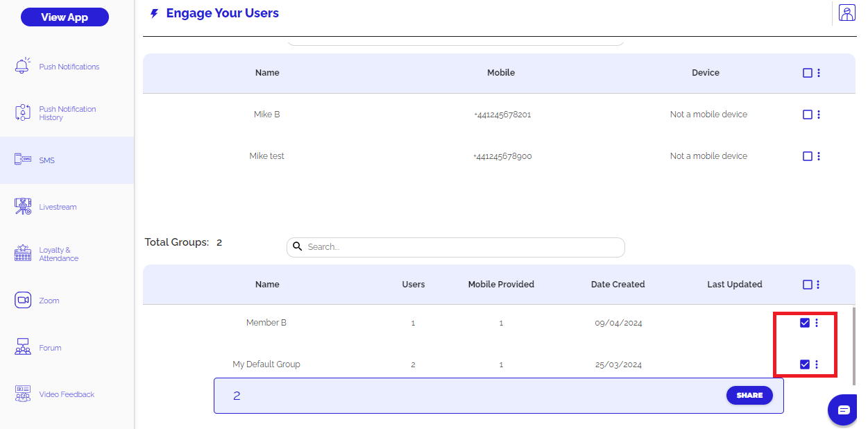Open three-dot menu for Mike test
This screenshot has height=429, width=868.
(x=819, y=156)
